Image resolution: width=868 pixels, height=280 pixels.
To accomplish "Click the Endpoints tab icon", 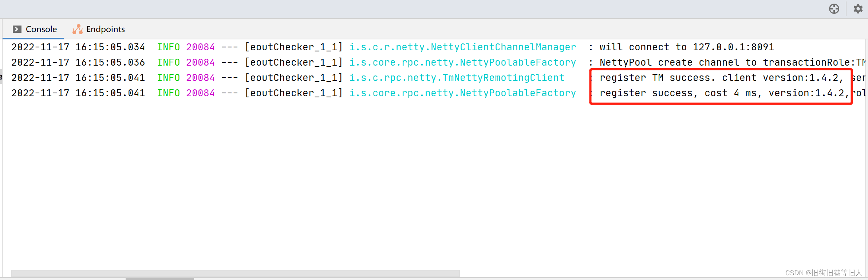I will click(x=77, y=29).
